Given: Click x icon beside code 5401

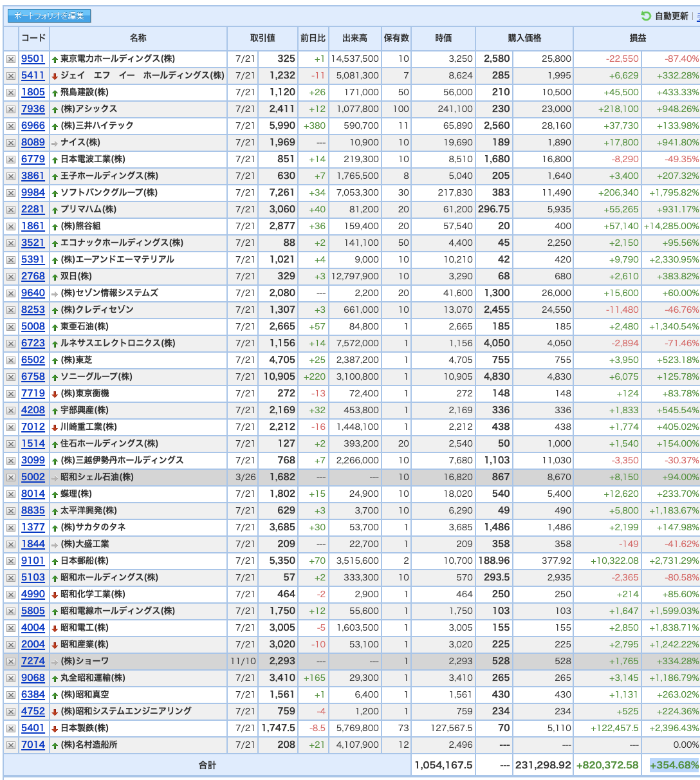Looking at the screenshot, I should pyautogui.click(x=11, y=729).
